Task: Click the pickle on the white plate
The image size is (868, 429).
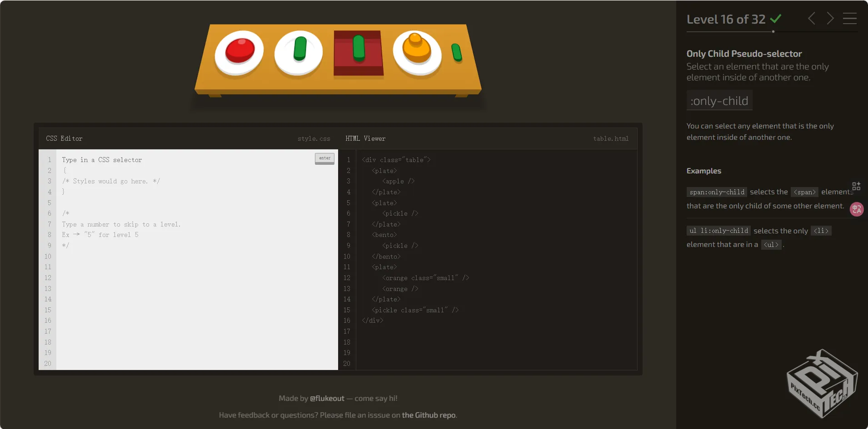Action: (x=299, y=49)
